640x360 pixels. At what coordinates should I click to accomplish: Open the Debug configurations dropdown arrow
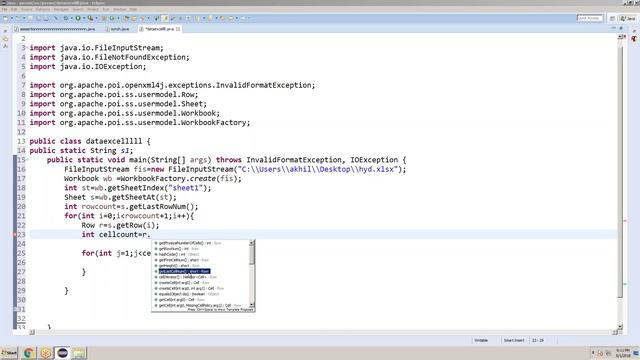coord(71,18)
